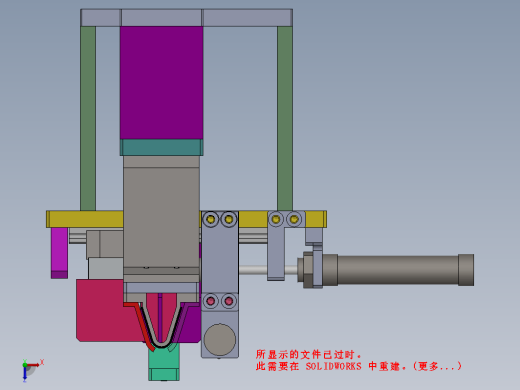This screenshot has width=520, height=390.
Task: Click the message 此需要在 SOLIDWORKS 中重建。
Action: [x=331, y=366]
